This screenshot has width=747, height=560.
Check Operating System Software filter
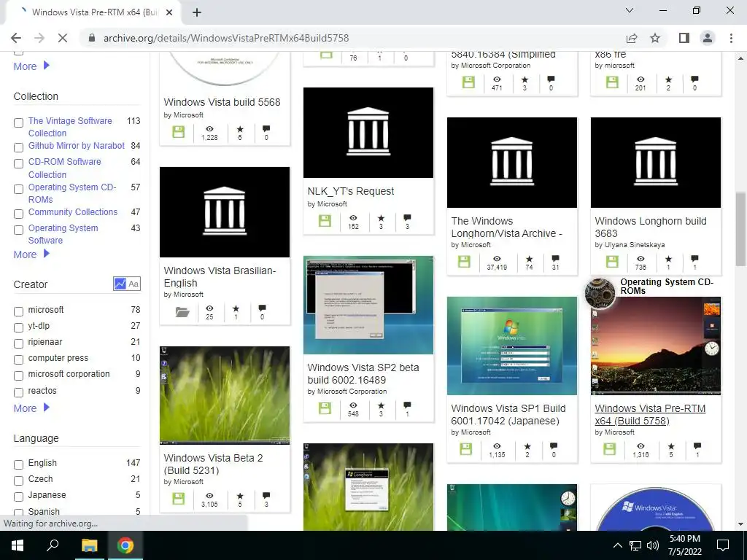(x=18, y=230)
